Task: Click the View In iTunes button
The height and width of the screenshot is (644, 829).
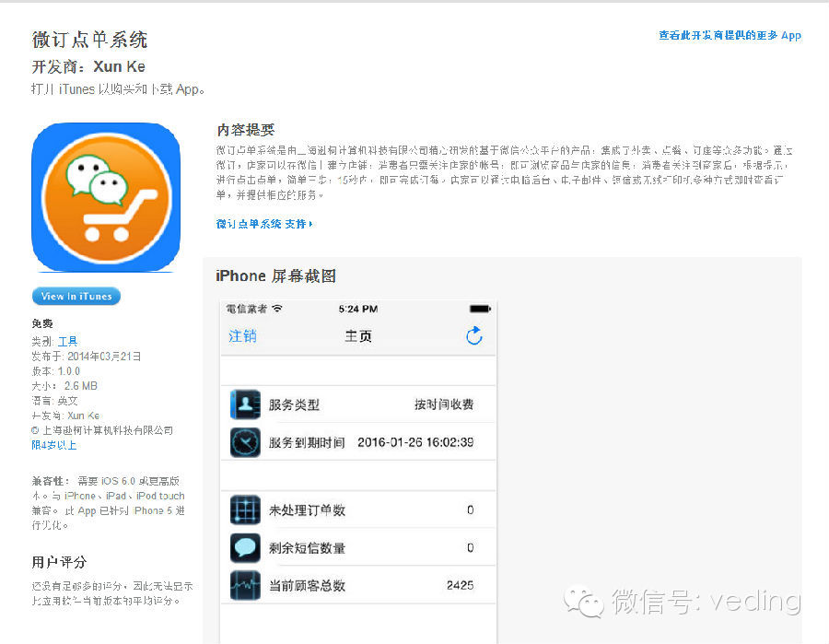Action: point(76,296)
